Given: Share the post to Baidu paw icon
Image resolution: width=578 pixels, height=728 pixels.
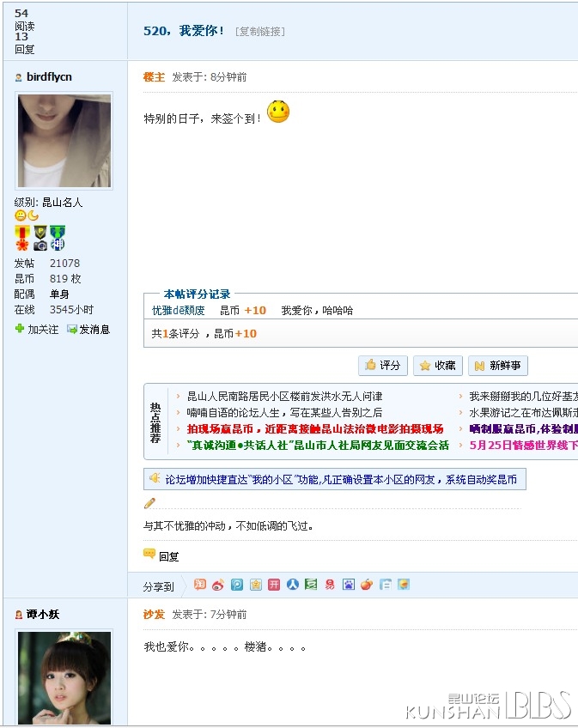Looking at the screenshot, I should (349, 585).
